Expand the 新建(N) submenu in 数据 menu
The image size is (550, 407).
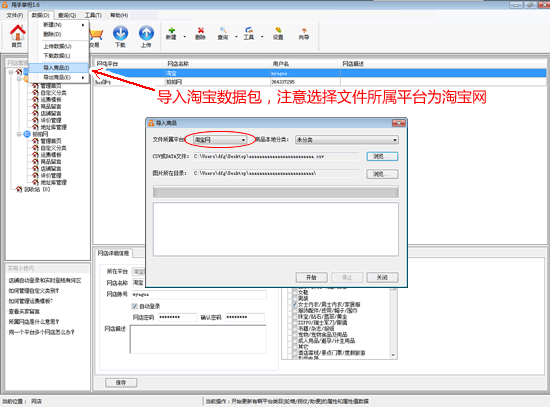59,25
